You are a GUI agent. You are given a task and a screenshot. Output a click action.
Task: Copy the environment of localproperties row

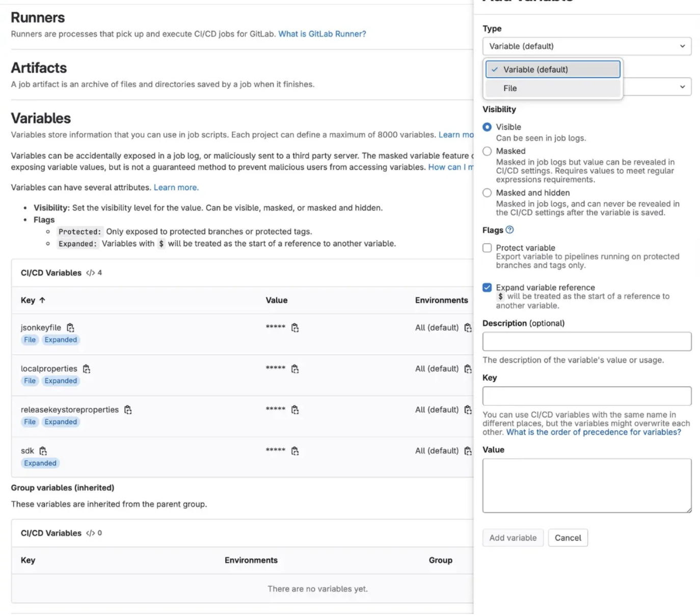tap(468, 369)
